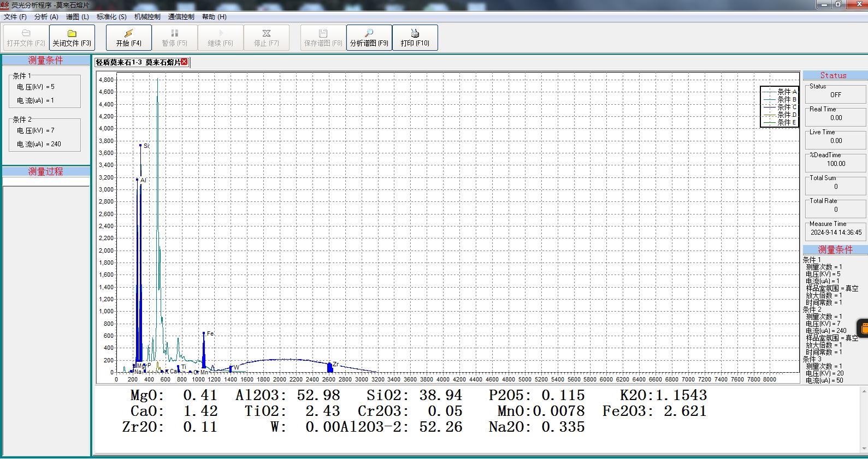
Task: Open the 谱图 (L) menu
Action: (78, 17)
